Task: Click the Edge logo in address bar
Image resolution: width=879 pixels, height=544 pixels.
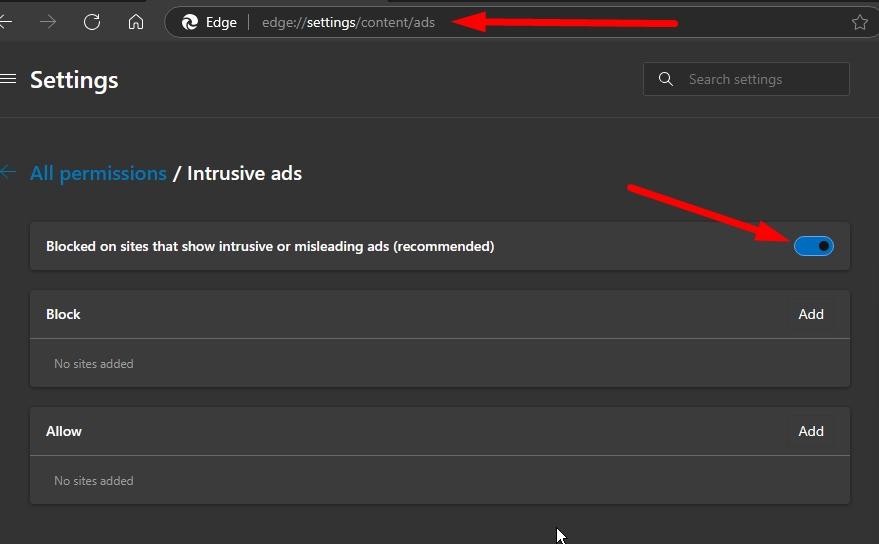Action: (190, 22)
